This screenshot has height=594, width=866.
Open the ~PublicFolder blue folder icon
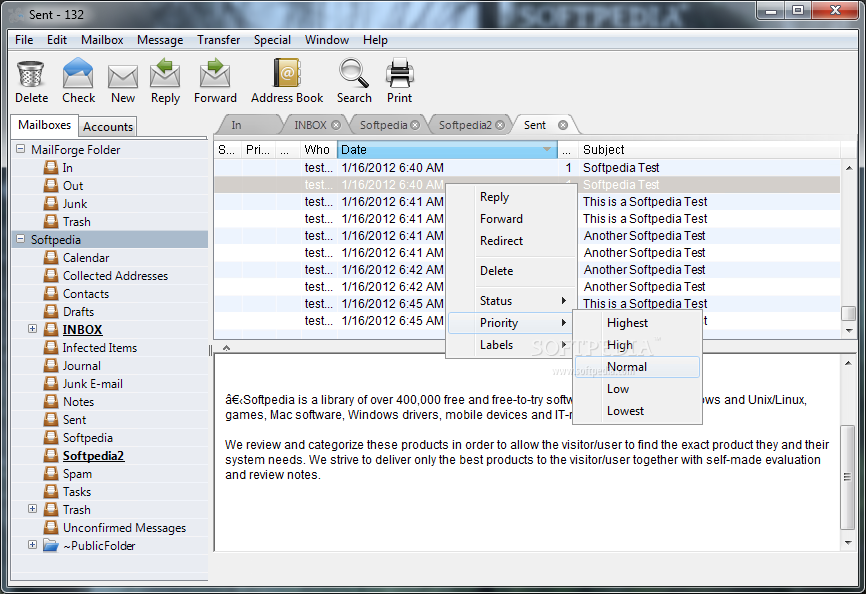click(51, 545)
